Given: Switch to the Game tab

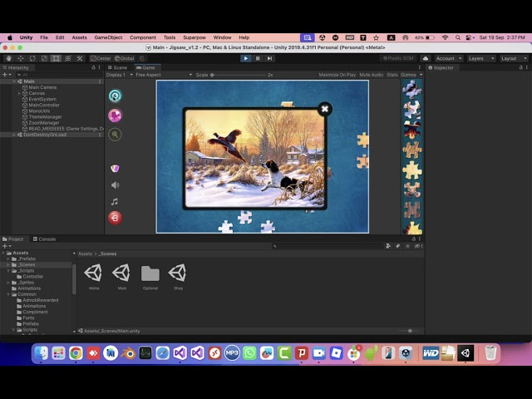Looking at the screenshot, I should point(145,67).
